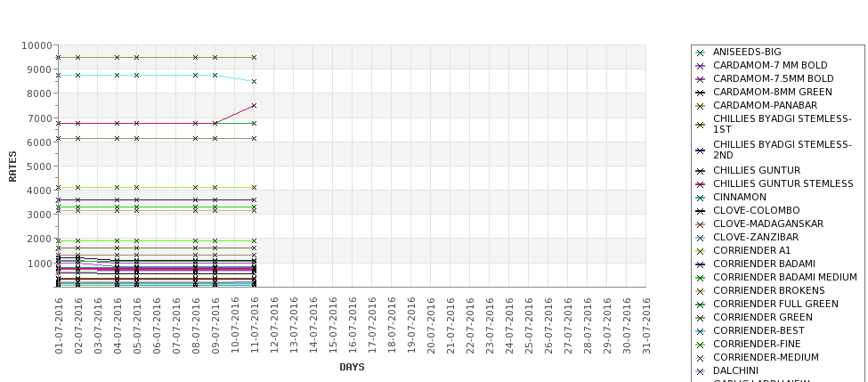Click the DAYS axis title
Image resolution: width=868 pixels, height=382 pixels.
click(352, 367)
